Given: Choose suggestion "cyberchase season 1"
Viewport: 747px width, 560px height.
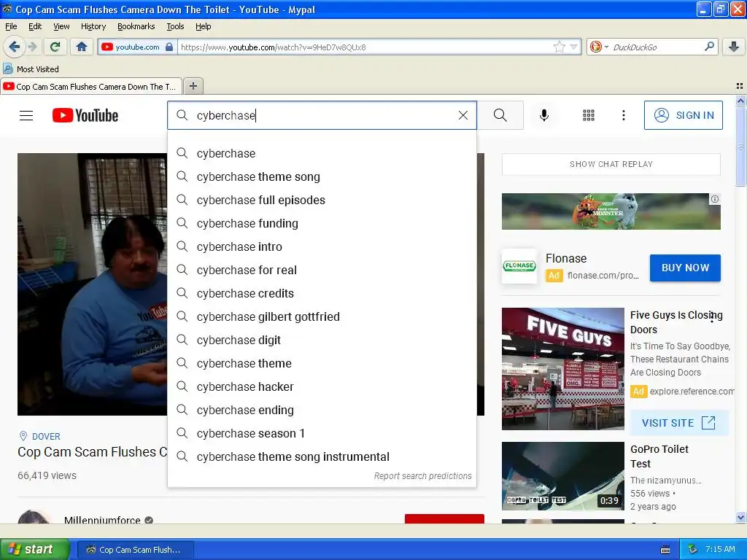Looking at the screenshot, I should point(322,433).
